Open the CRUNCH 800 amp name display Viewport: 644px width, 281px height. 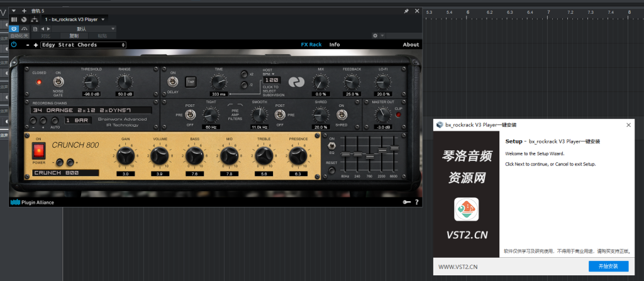click(65, 173)
